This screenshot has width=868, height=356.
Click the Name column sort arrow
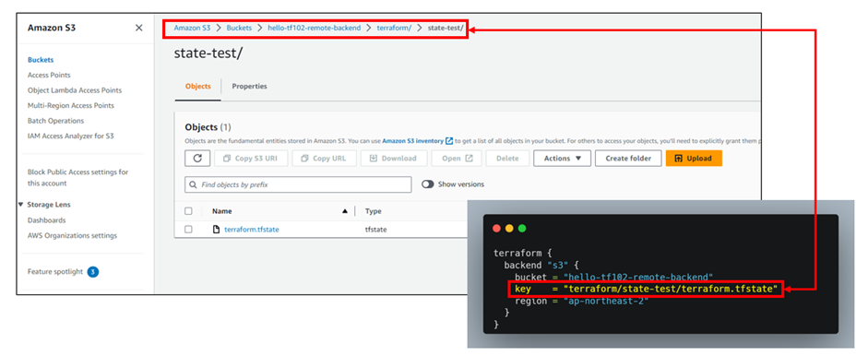coord(345,211)
